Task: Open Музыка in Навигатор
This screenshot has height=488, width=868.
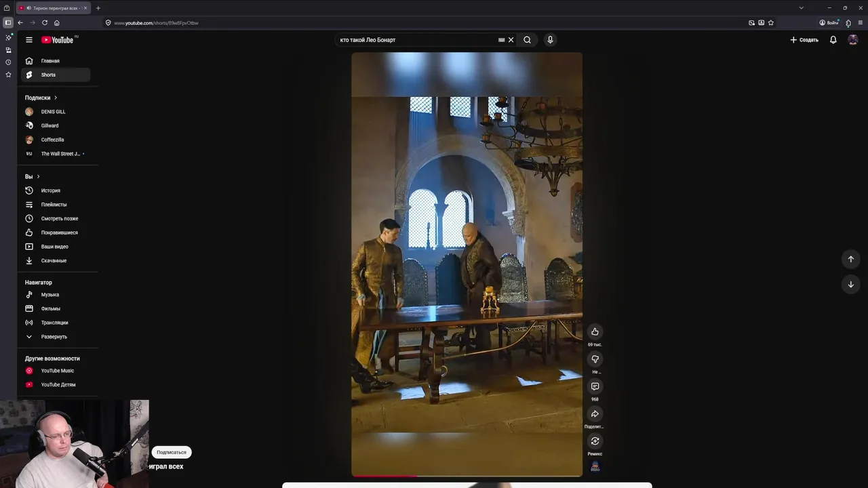Action: tap(54, 295)
